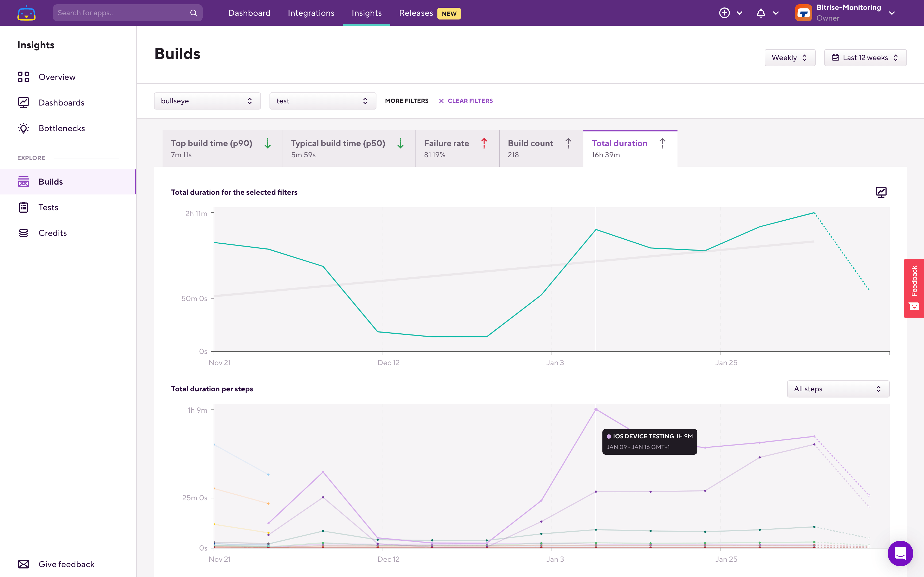Click the Credits coins icon
Image resolution: width=924 pixels, height=577 pixels.
(24, 233)
